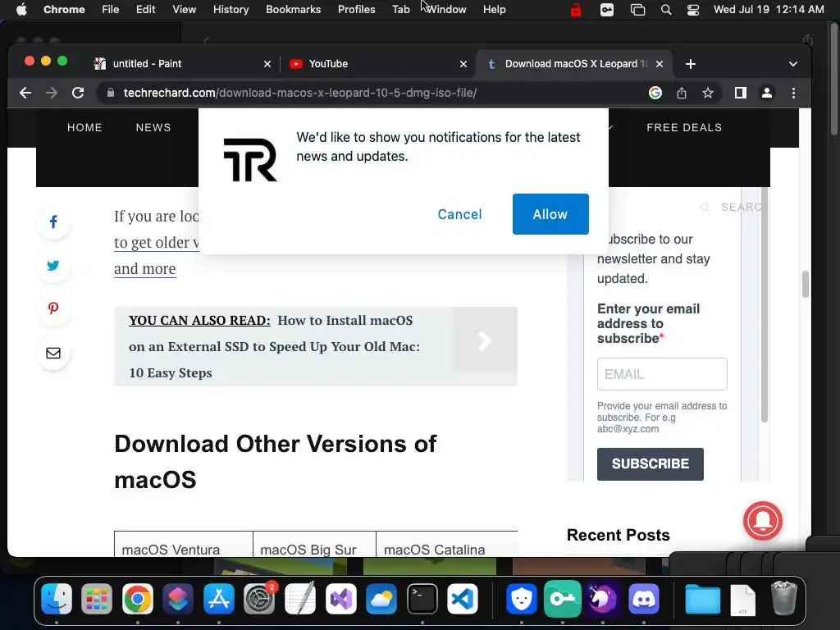This screenshot has height=630, width=840.
Task: Open Spotlight search in menu bar
Action: [666, 10]
